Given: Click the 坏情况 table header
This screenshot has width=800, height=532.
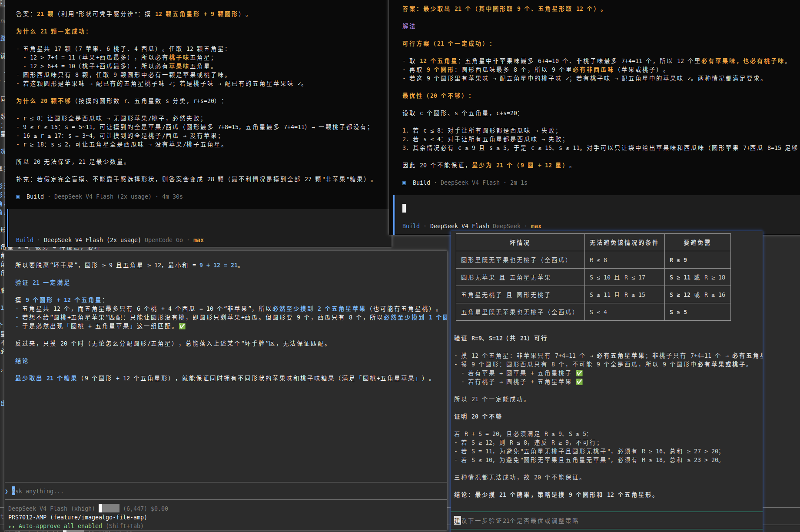Looking at the screenshot, I should click(520, 243).
